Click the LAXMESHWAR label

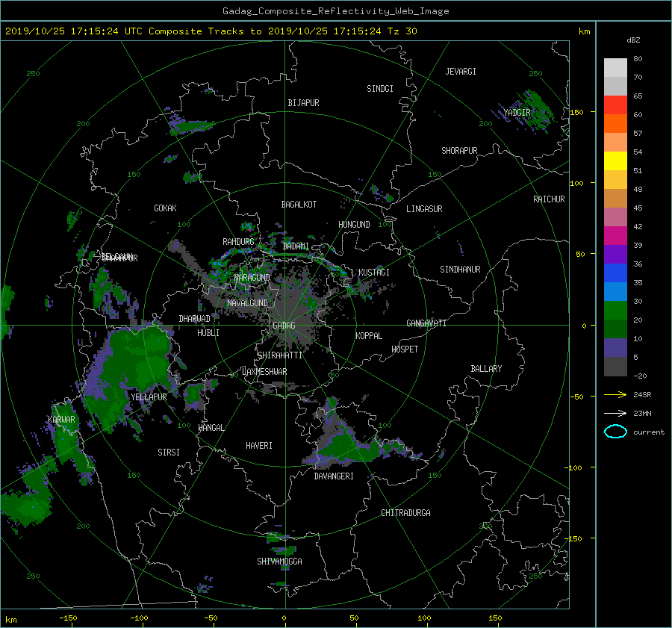click(x=264, y=372)
